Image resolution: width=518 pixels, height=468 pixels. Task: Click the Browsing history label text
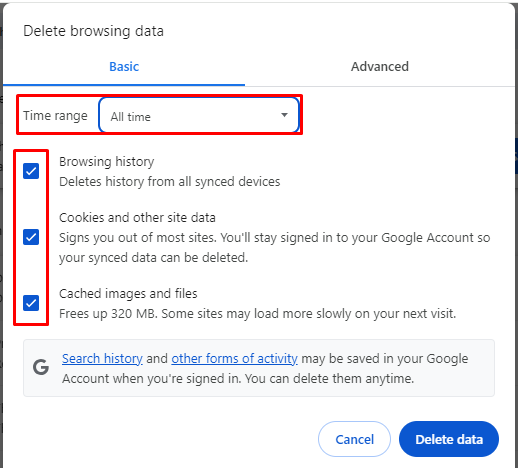107,162
